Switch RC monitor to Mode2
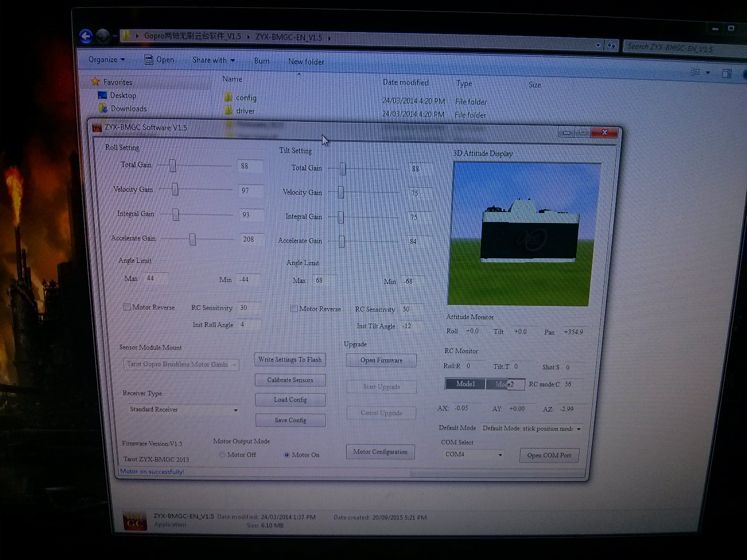 [505, 384]
